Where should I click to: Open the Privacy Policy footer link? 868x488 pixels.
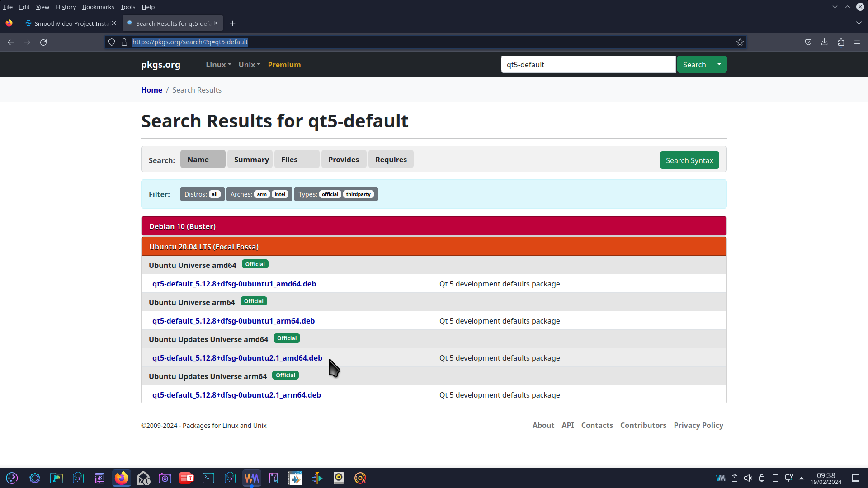(698, 425)
